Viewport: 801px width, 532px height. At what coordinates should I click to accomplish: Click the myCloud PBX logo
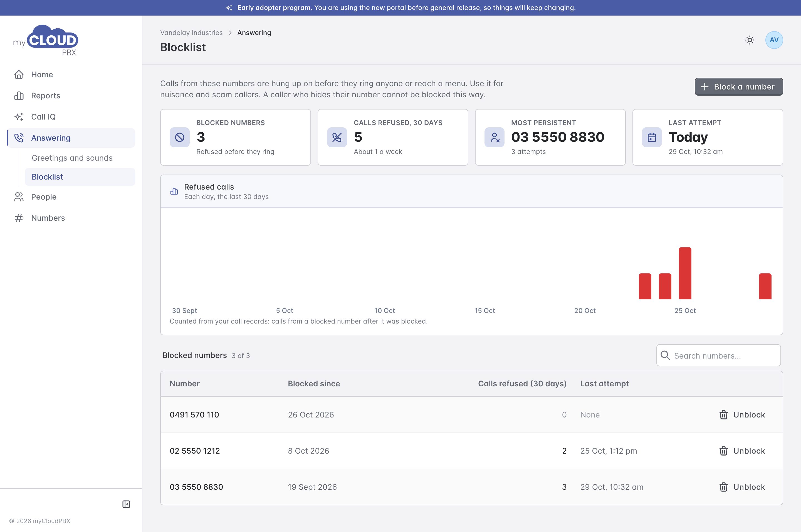click(x=46, y=40)
